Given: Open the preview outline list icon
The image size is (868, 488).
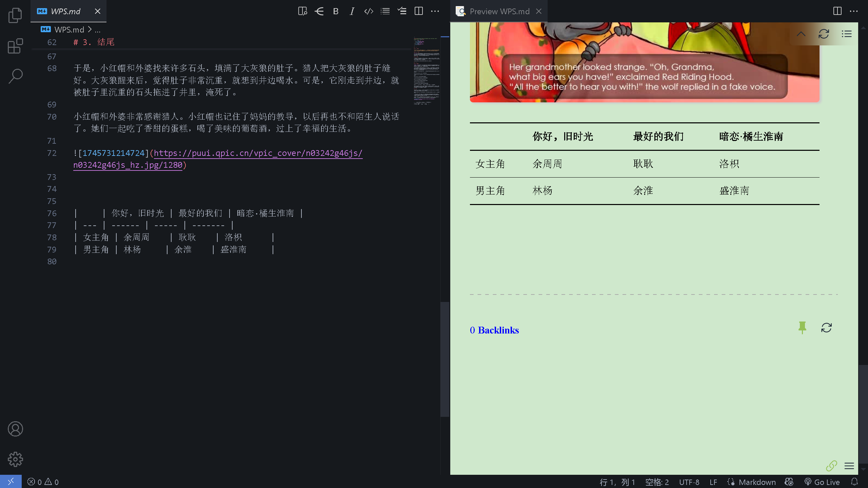Looking at the screenshot, I should pos(846,34).
